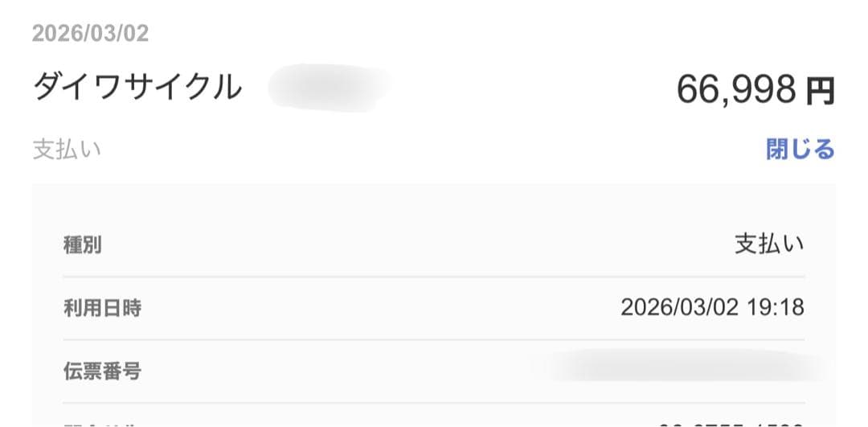Select the ダイワサイクル merchant name
Image resolution: width=868 pixels, height=427 pixels.
tap(137, 87)
